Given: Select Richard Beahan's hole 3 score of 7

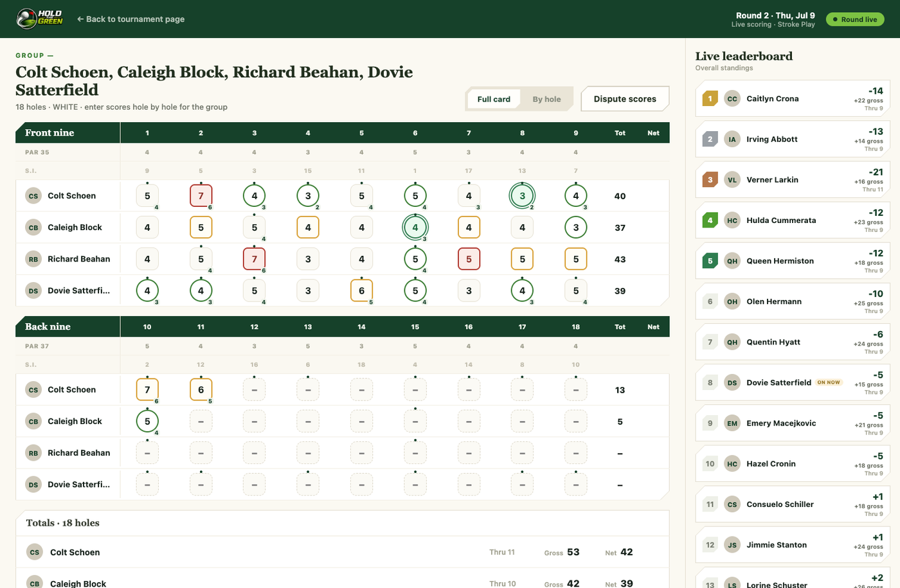Looking at the screenshot, I should 255,259.
